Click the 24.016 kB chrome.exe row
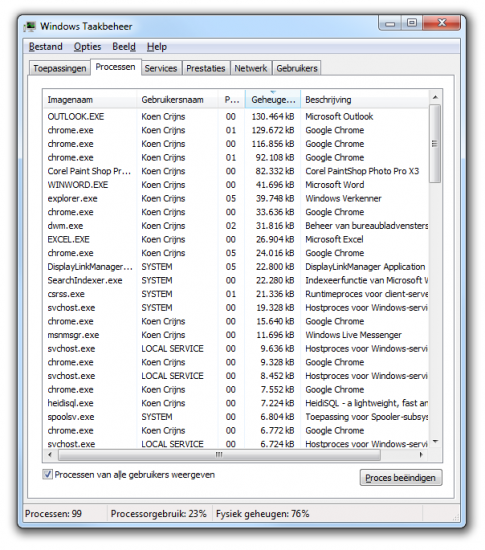This screenshot has height=550, width=485. coord(236,253)
